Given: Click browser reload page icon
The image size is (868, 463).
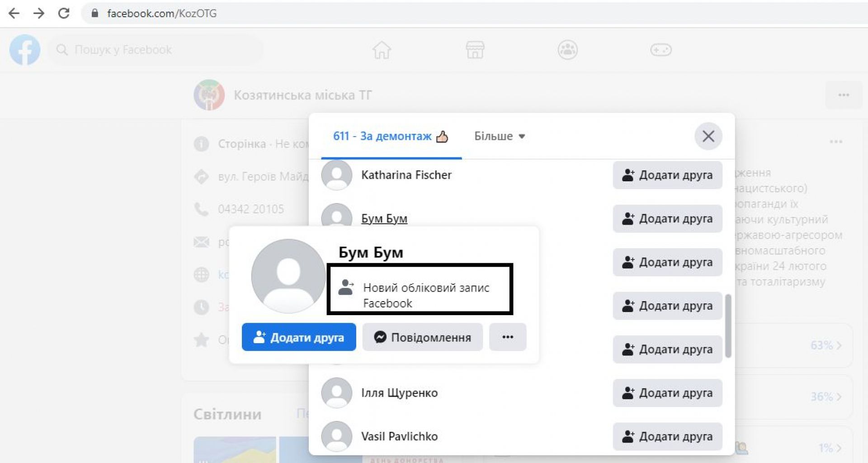Looking at the screenshot, I should pos(64,14).
